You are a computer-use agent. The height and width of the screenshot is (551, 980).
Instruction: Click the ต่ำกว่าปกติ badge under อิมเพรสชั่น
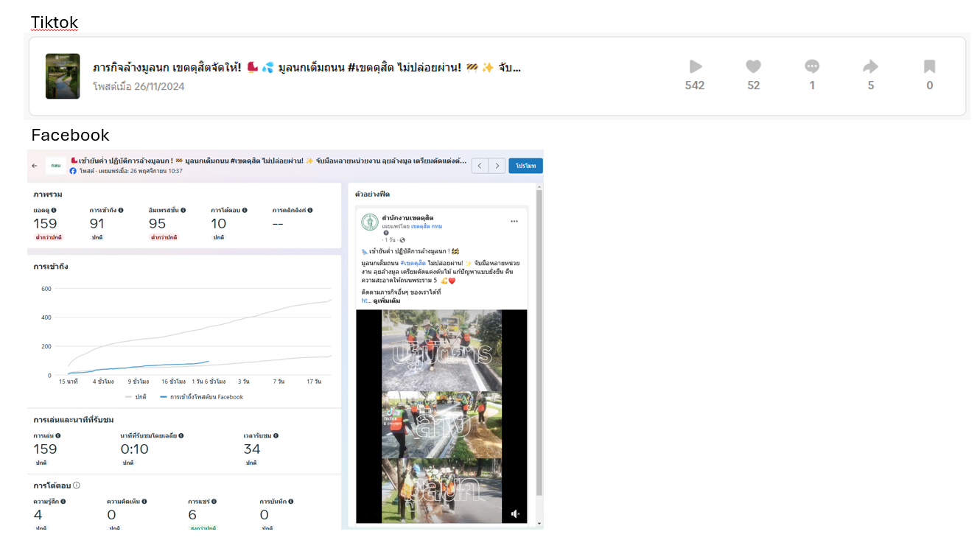tap(164, 237)
